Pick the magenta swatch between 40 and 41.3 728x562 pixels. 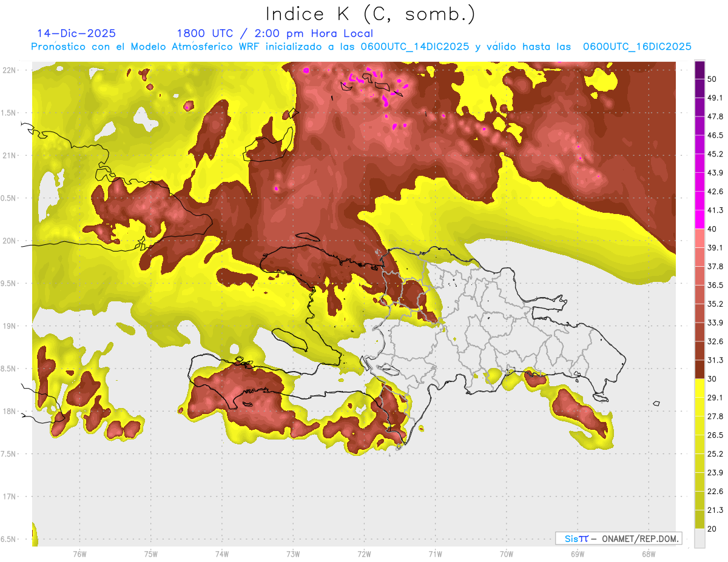[x=699, y=219]
